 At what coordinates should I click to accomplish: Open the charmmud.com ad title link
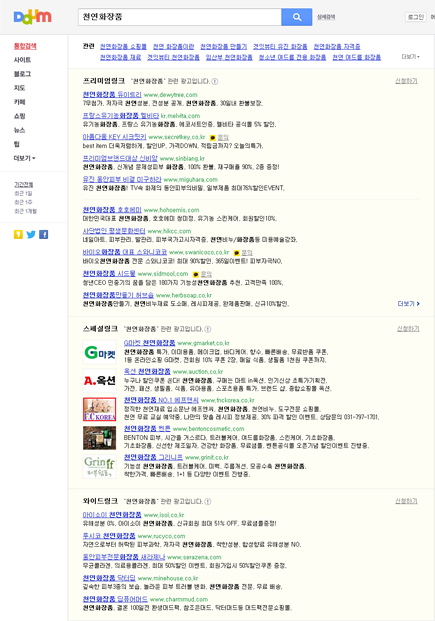[115, 599]
